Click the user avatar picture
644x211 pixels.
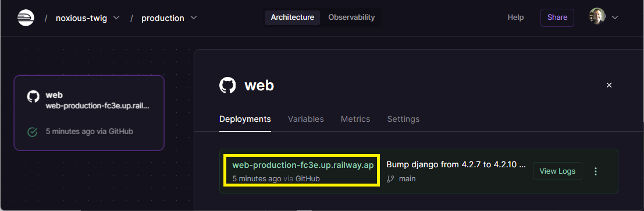pos(597,16)
